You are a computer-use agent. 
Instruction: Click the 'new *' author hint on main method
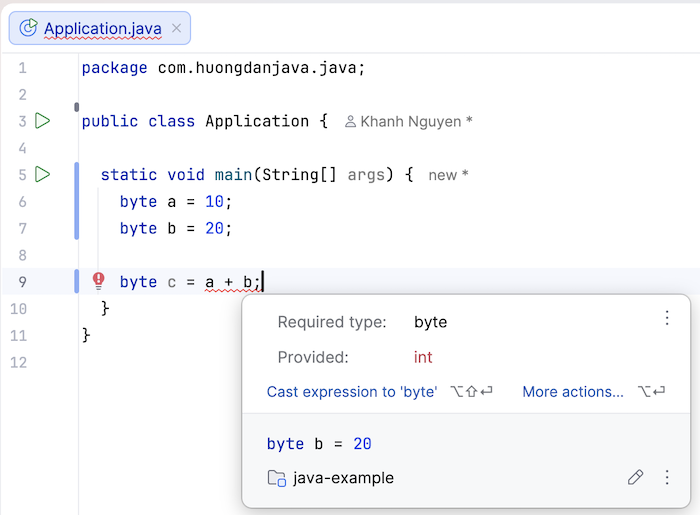tap(448, 175)
